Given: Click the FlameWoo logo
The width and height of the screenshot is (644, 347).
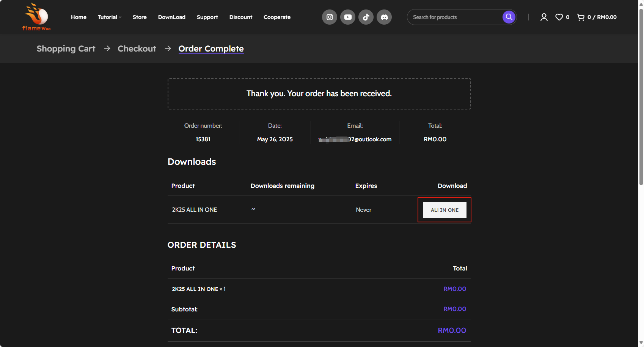Looking at the screenshot, I should point(36,17).
